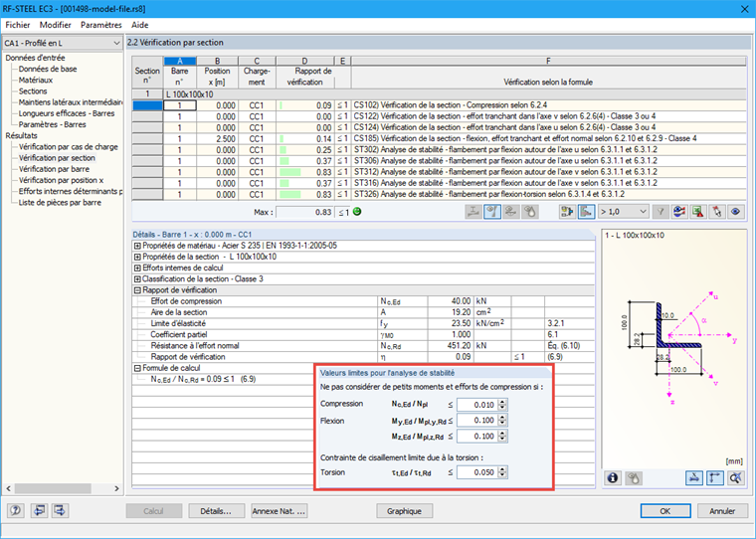The height and width of the screenshot is (539, 756).
Task: Select Vérification par barre item
Action: tap(54, 169)
